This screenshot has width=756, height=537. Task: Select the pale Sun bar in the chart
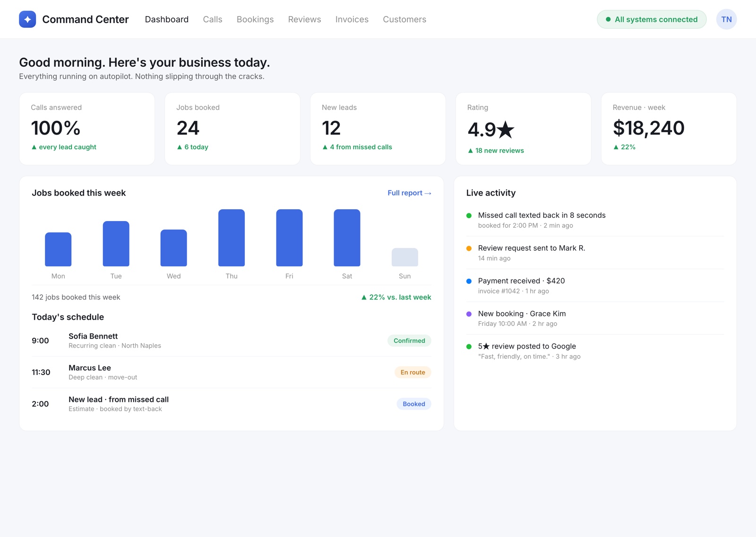[x=405, y=257]
